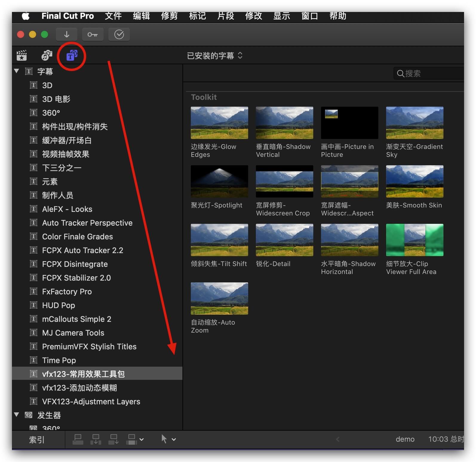Collapse the 发生器 generators category triangle
The width and height of the screenshot is (476, 462).
click(x=16, y=414)
